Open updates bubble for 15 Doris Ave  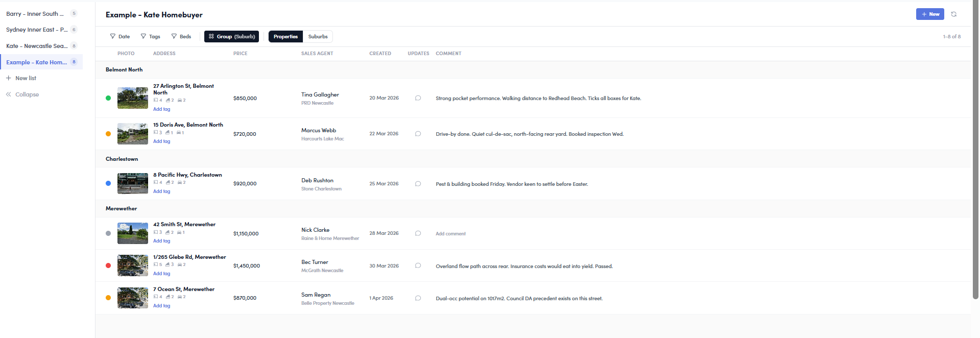418,134
